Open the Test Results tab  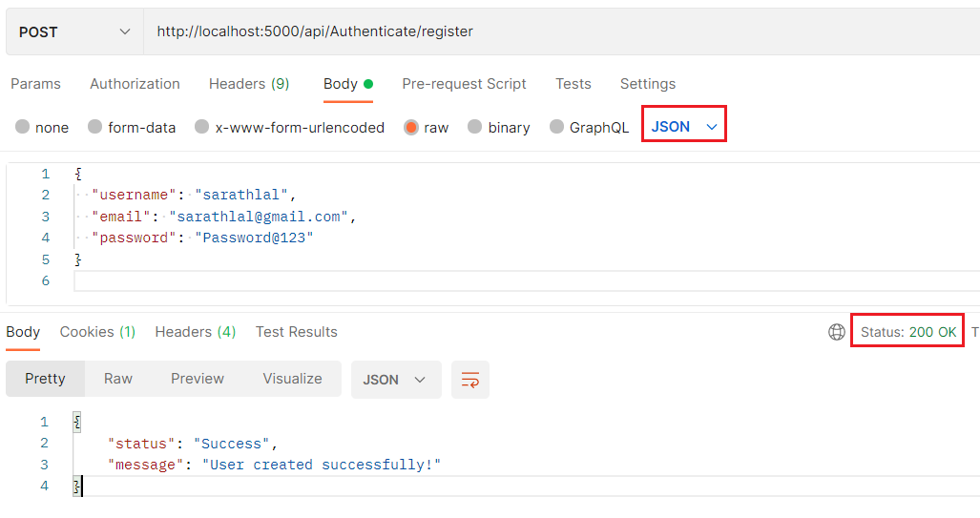click(296, 332)
